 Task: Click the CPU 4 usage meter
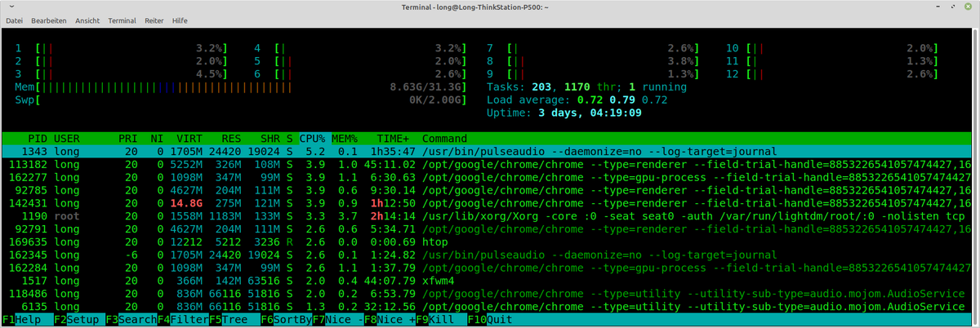359,48
